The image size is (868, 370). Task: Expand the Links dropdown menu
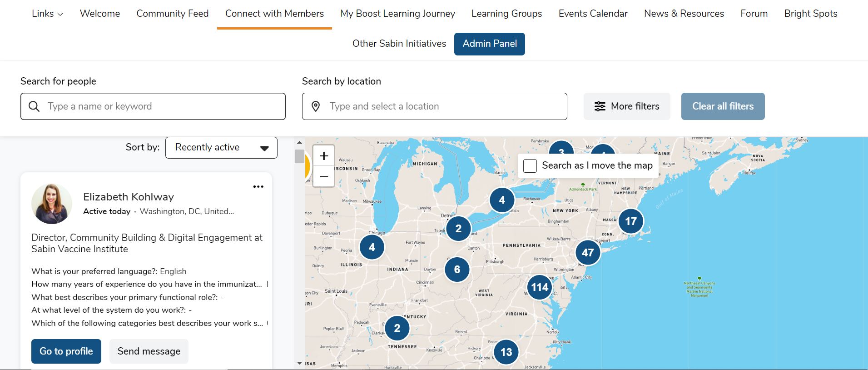(47, 14)
